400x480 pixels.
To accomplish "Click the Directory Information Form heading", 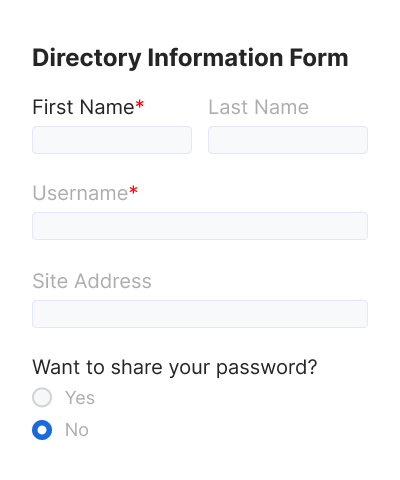I will pyautogui.click(x=190, y=59).
